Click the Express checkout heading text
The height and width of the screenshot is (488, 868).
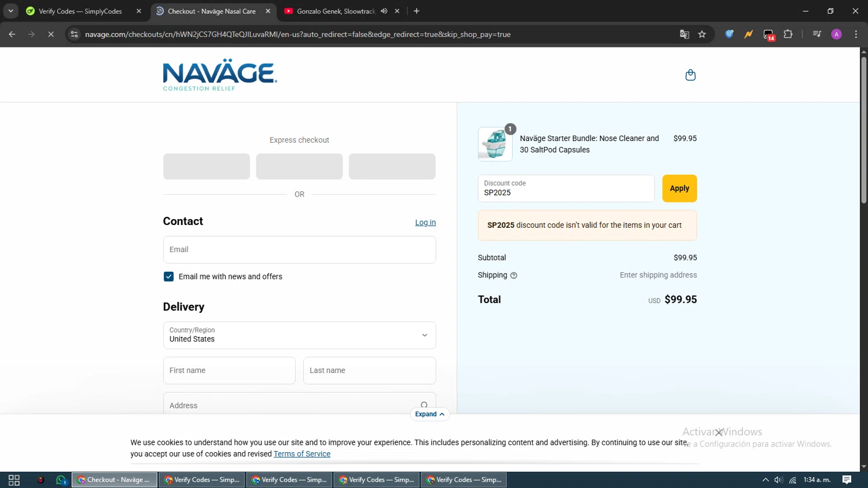(x=299, y=140)
